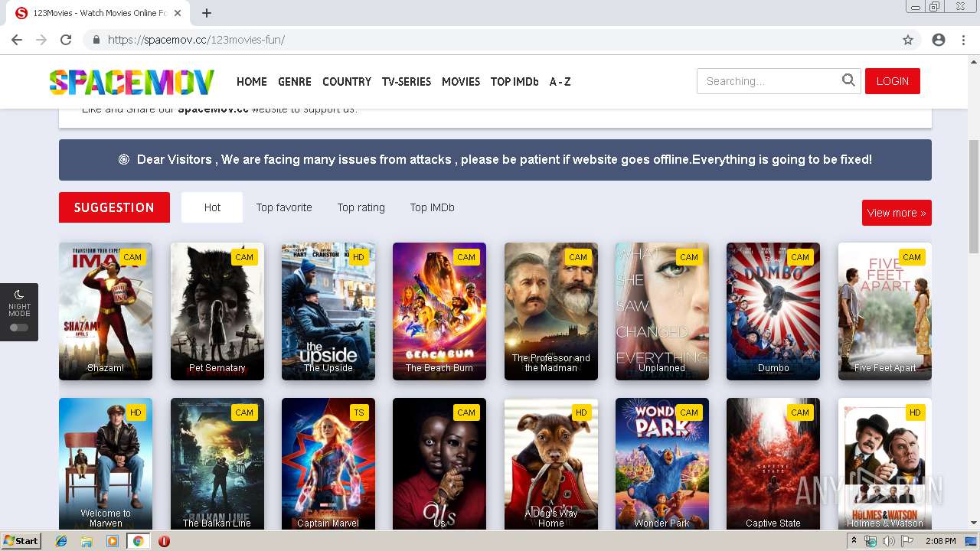
Task: Toggle the Night Mode switch
Action: [x=19, y=328]
